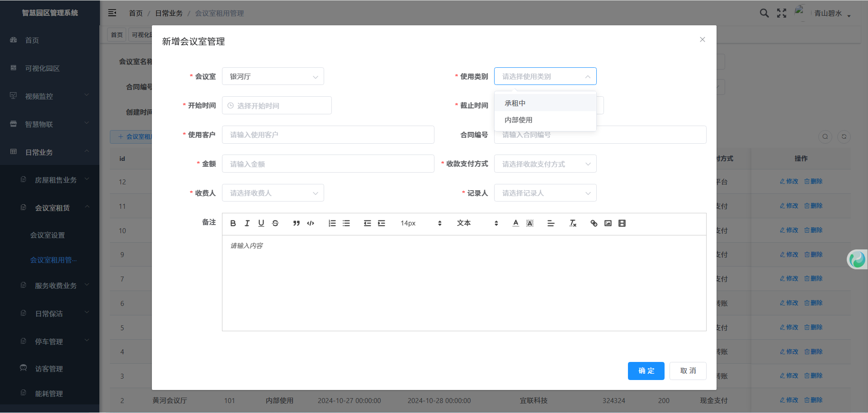
Task: Insert a blockquote using the quote icon
Action: 296,223
